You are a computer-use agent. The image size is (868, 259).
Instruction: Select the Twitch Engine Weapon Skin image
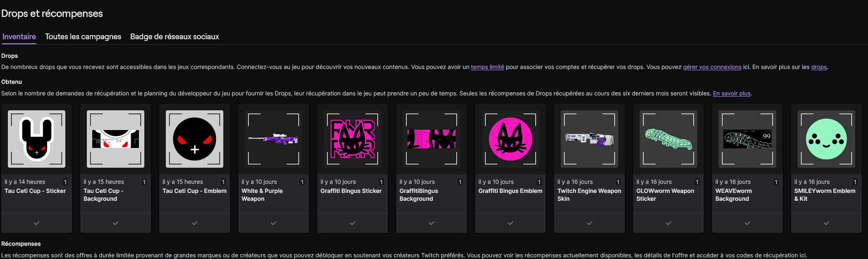click(x=589, y=139)
